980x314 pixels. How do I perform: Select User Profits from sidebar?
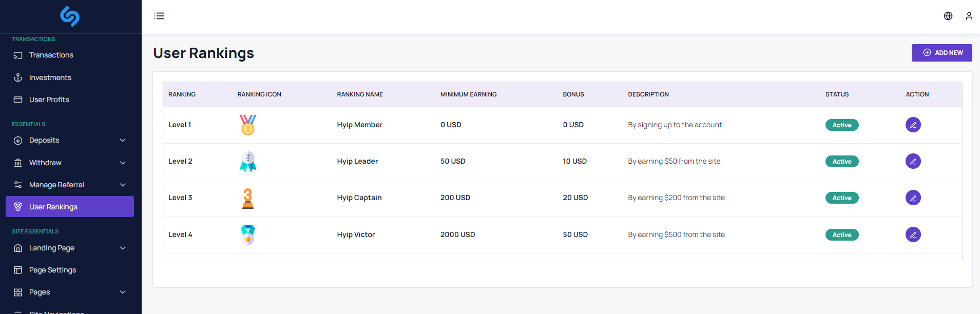click(x=49, y=100)
